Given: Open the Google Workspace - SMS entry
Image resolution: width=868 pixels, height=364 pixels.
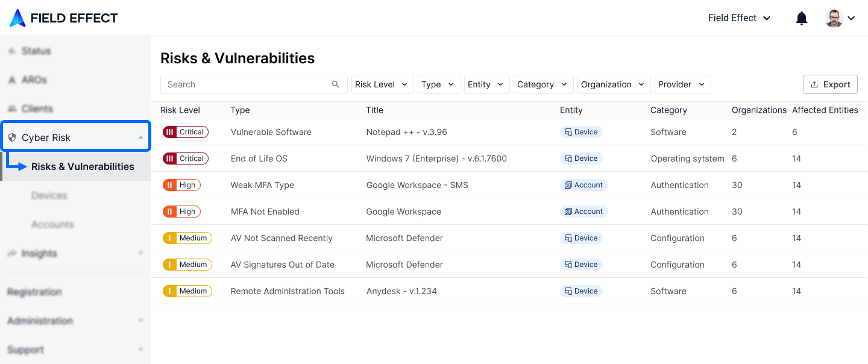Looking at the screenshot, I should coord(417,185).
